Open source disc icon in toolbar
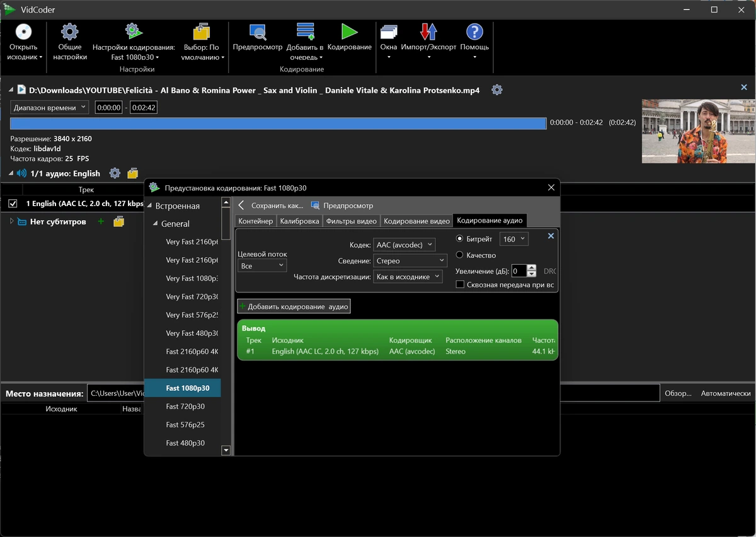 click(x=24, y=32)
